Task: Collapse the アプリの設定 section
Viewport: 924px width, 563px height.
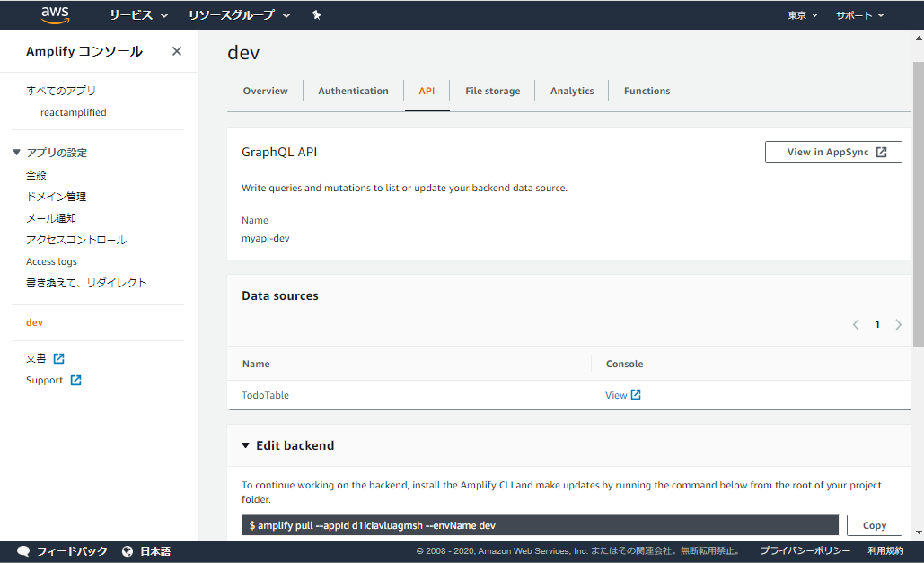Action: pyautogui.click(x=16, y=152)
